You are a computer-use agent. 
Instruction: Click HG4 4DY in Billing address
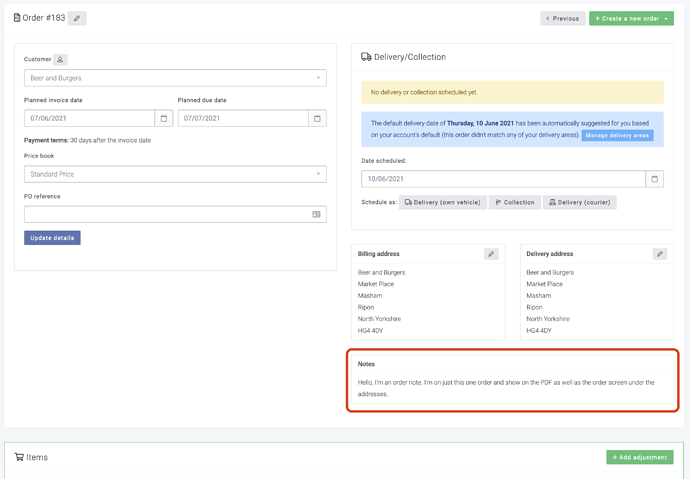click(x=371, y=330)
